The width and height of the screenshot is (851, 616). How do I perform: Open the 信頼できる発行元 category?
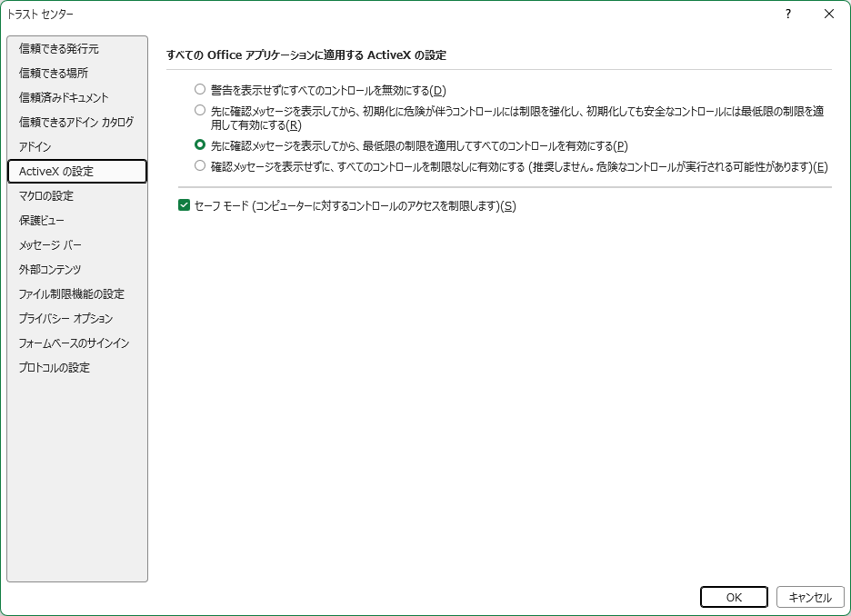click(x=77, y=49)
